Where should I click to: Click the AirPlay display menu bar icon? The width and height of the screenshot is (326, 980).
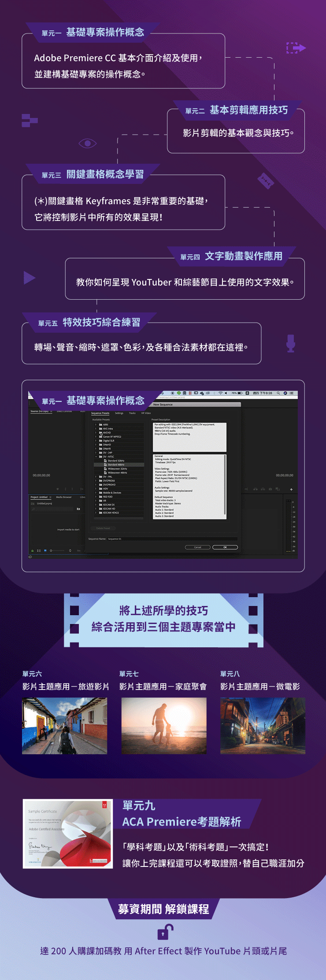point(196,393)
